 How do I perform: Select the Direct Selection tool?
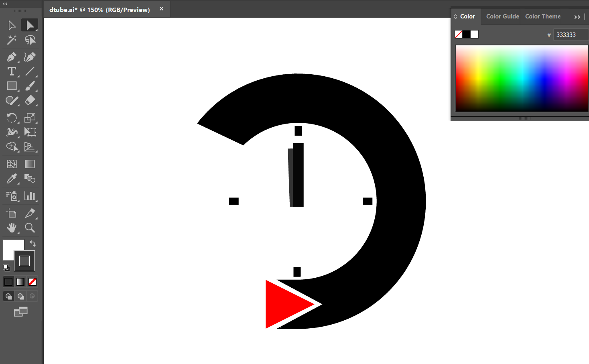pos(30,25)
